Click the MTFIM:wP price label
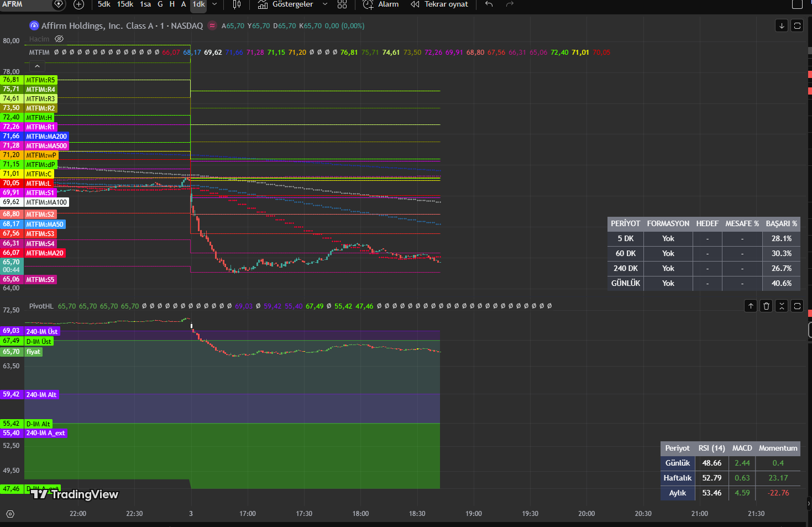 (41, 155)
